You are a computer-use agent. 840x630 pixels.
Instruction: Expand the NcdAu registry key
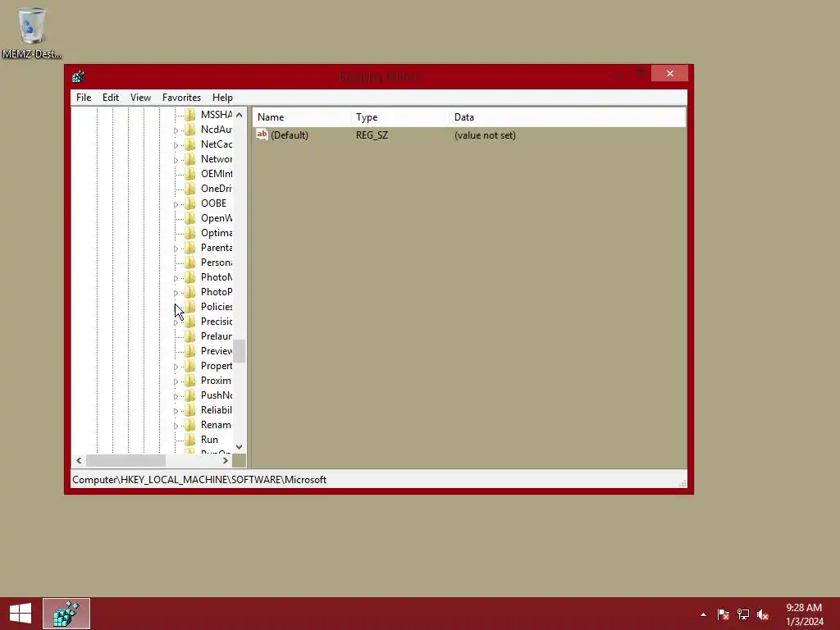coord(176,130)
